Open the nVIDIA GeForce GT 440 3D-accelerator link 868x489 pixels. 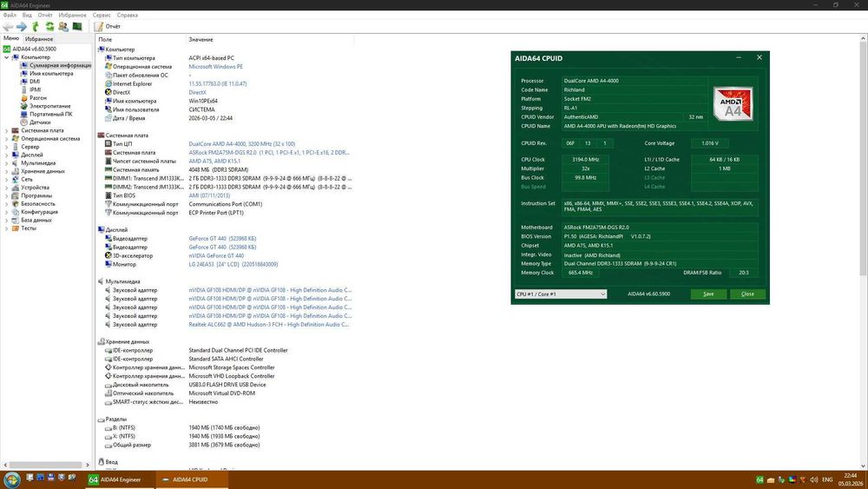tap(216, 256)
